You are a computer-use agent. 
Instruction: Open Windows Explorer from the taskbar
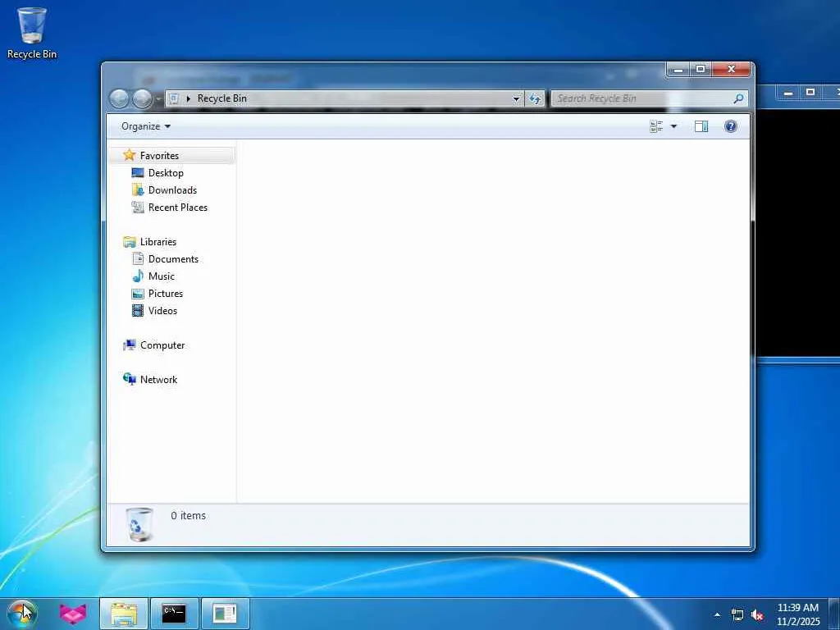click(124, 614)
